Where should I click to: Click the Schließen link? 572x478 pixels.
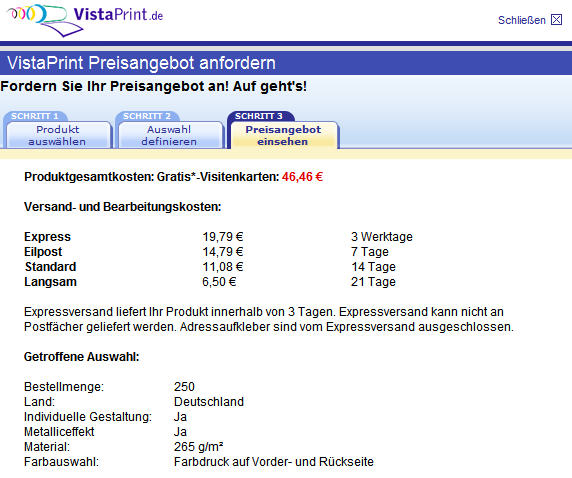pyautogui.click(x=522, y=20)
